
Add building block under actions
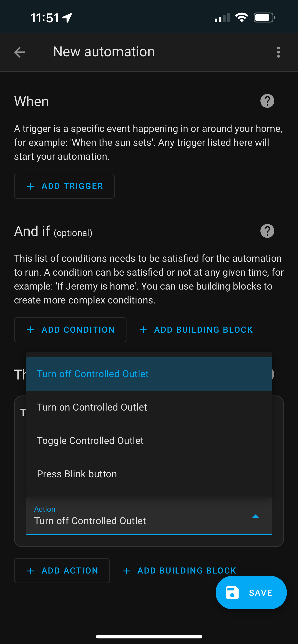pyautogui.click(x=179, y=571)
